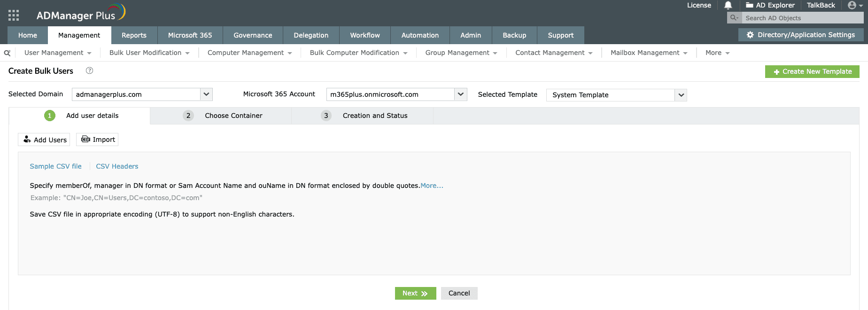This screenshot has width=868, height=310.
Task: Click the AD Explorer folder icon
Action: pyautogui.click(x=750, y=5)
